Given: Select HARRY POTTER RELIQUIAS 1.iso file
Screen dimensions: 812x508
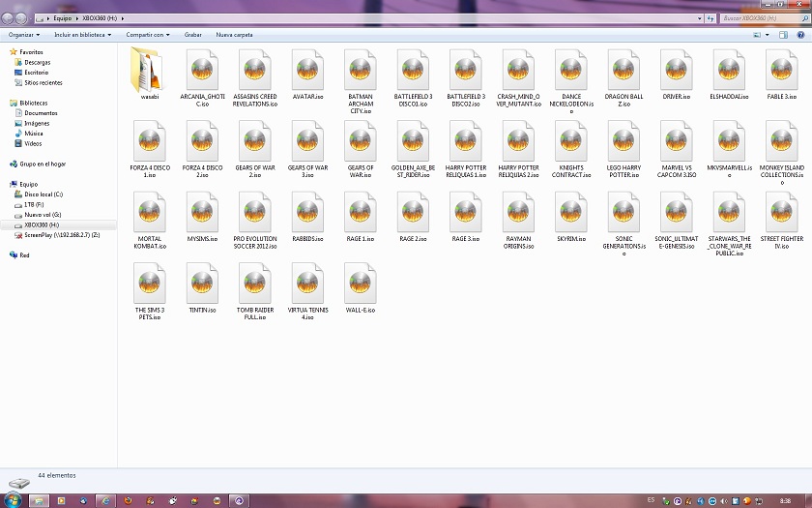Looking at the screenshot, I should 466,149.
